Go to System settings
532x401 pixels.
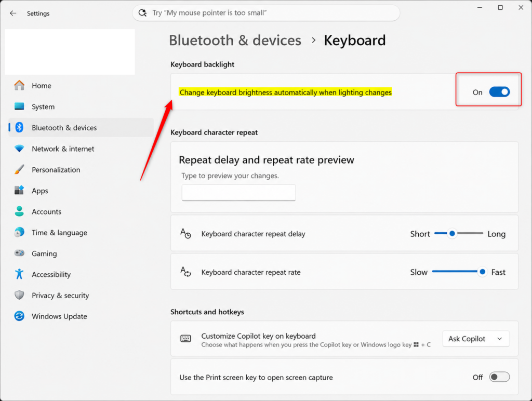[81, 106]
